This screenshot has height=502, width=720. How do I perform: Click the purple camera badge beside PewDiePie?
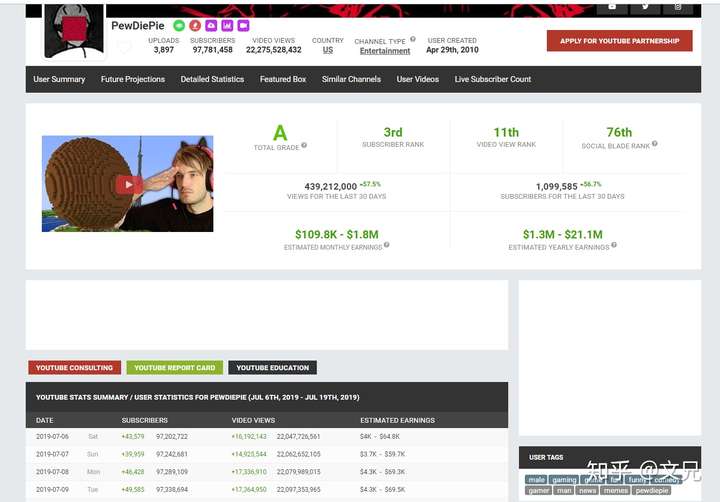243,26
